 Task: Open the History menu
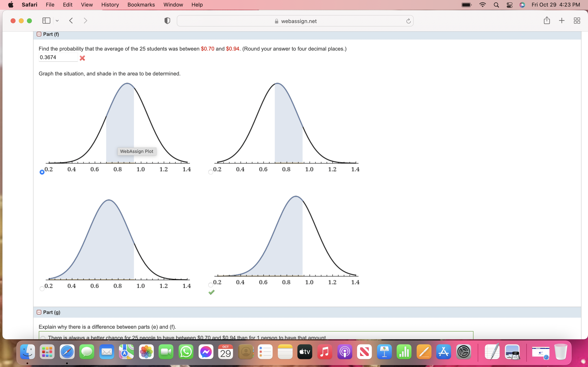click(110, 5)
